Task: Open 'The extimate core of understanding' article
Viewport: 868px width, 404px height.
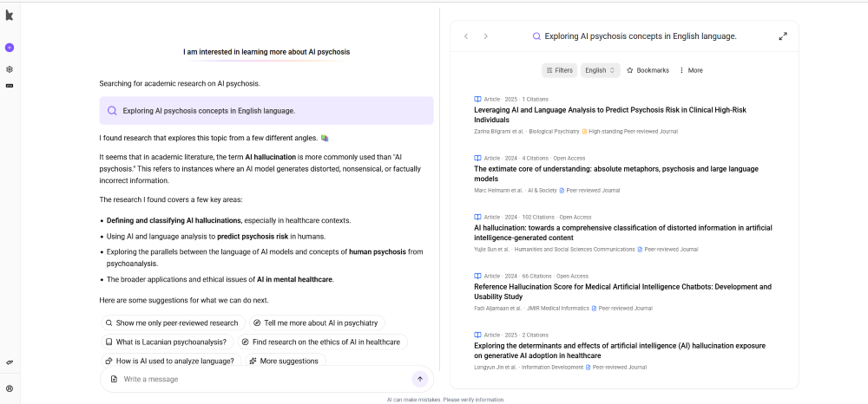Action: 616,174
